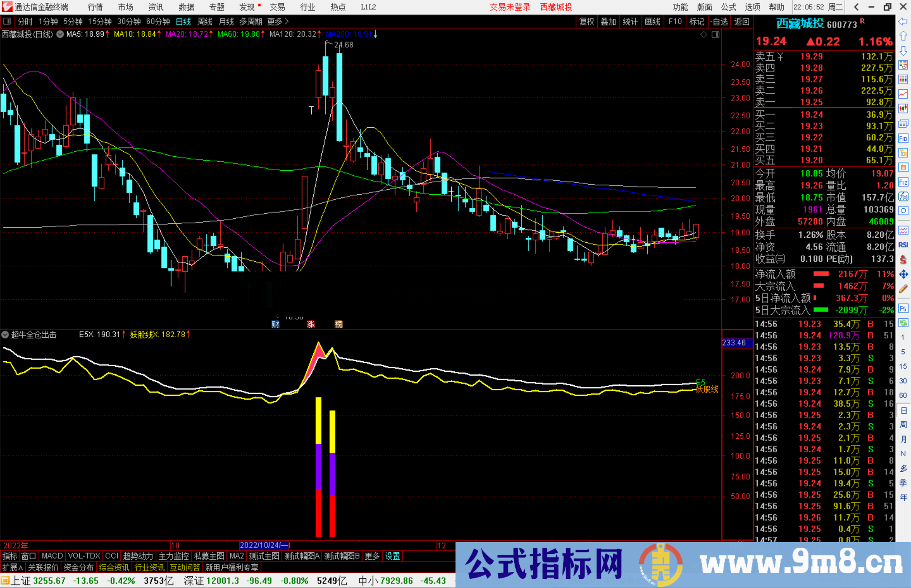Toggle visibility of the 超牛全仓出击 indicator
This screenshot has width=911, height=588.
point(5,335)
